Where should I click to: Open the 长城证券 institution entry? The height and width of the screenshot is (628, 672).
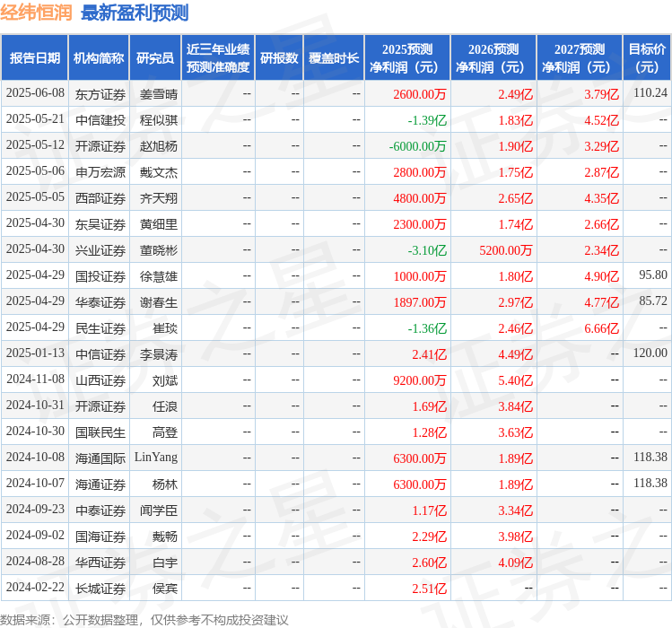pyautogui.click(x=100, y=588)
